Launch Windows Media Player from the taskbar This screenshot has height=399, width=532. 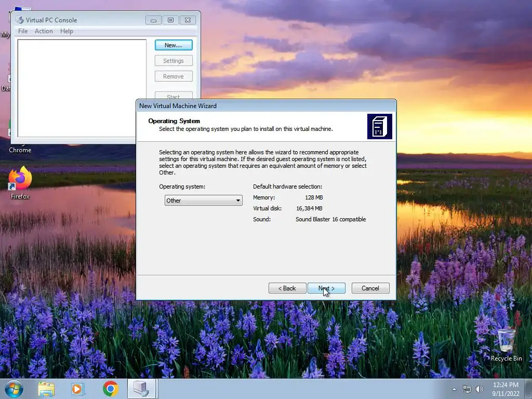pyautogui.click(x=77, y=389)
